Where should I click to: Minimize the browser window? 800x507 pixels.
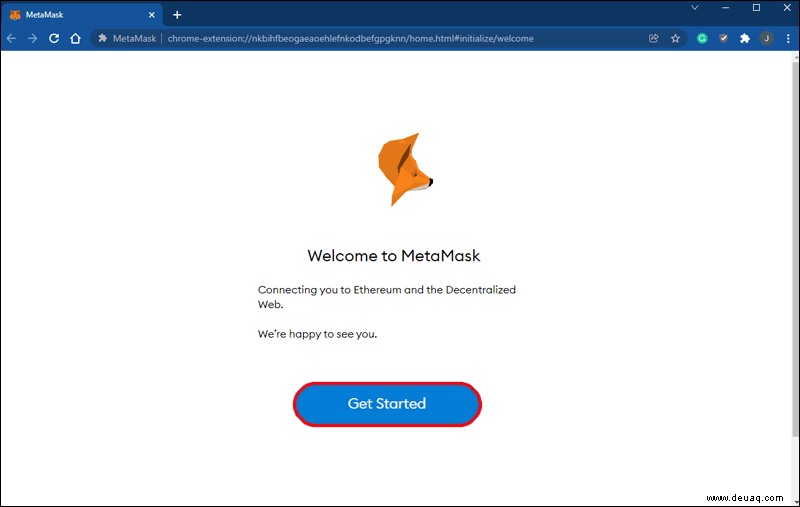click(726, 8)
